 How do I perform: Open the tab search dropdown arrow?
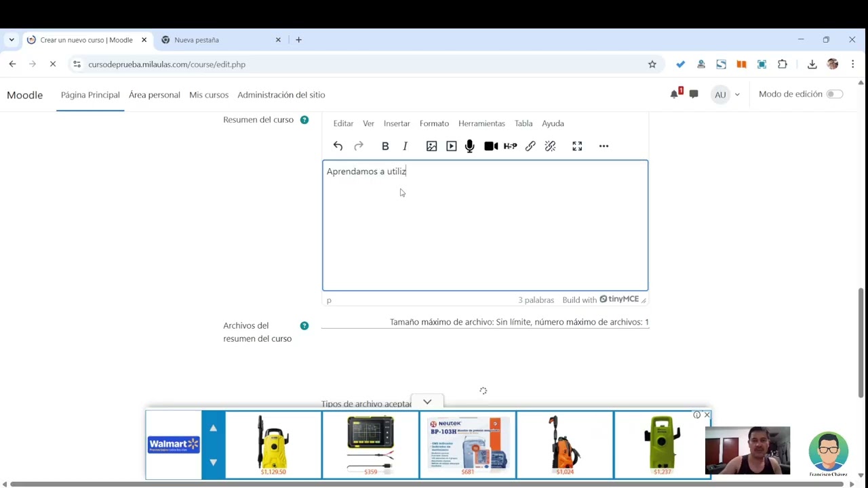coord(12,40)
